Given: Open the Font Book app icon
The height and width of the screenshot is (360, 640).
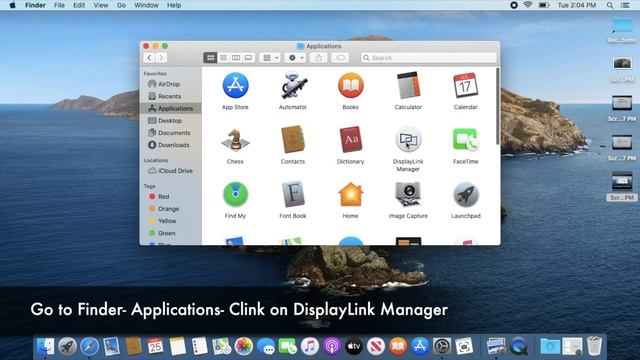Looking at the screenshot, I should point(293,194).
